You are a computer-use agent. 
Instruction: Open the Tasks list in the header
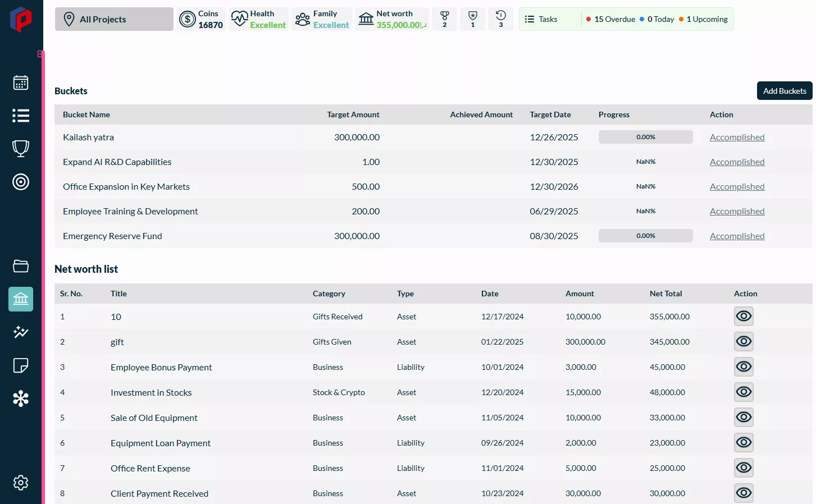(x=541, y=19)
